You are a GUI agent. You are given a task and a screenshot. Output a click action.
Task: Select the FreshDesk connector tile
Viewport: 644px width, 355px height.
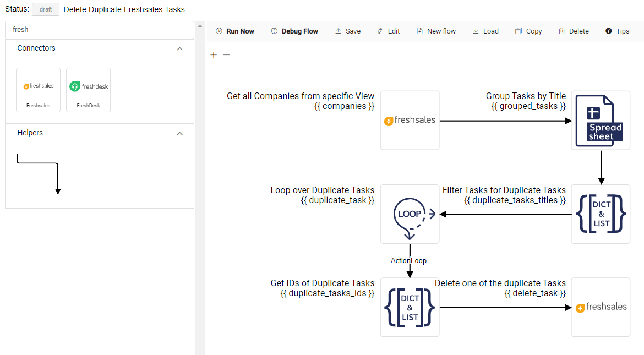pos(88,90)
